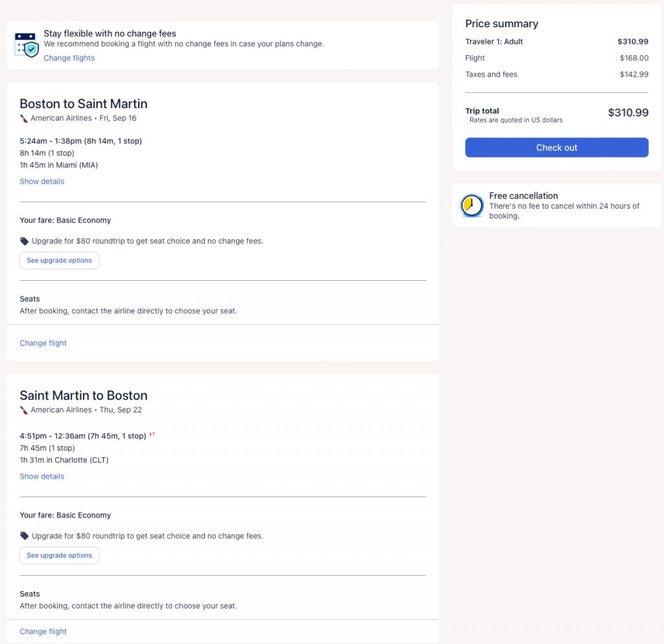This screenshot has width=664, height=644.
Task: Change flight for Saint Martin to Boston
Action: pos(43,632)
